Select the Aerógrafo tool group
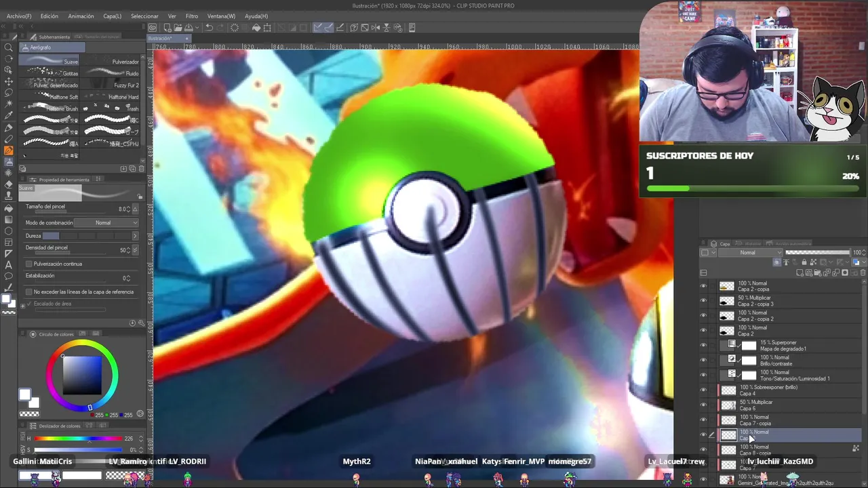Screen dimensions: 868x488 pyautogui.click(x=52, y=47)
